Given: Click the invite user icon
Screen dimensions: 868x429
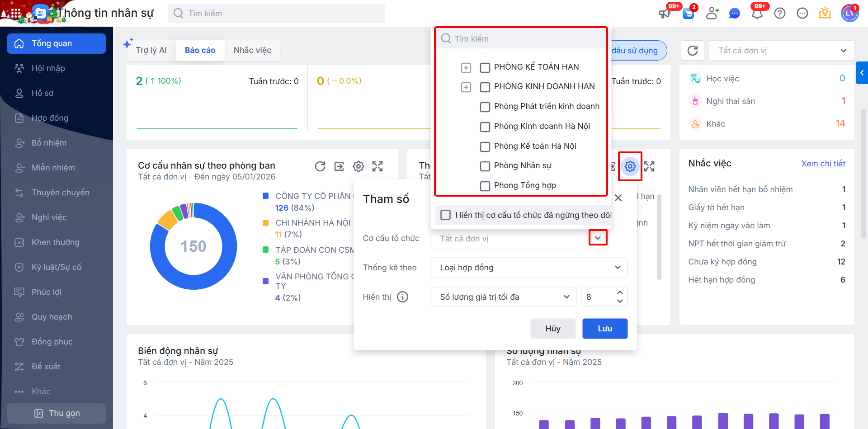Looking at the screenshot, I should click(x=712, y=13).
